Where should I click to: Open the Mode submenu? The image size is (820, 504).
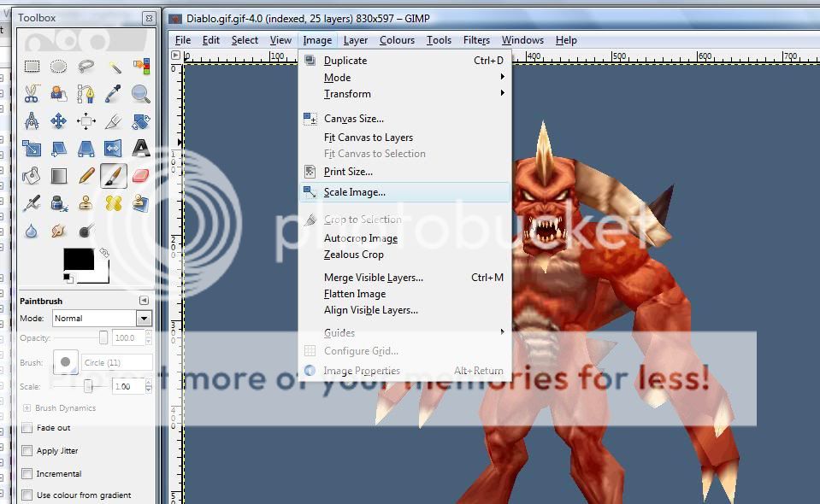[x=404, y=77]
